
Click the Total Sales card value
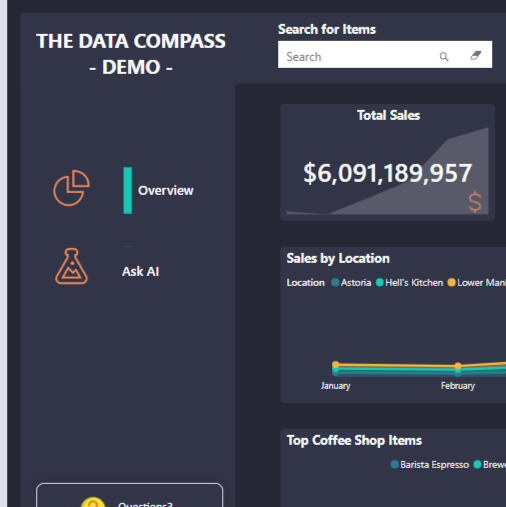click(x=387, y=173)
